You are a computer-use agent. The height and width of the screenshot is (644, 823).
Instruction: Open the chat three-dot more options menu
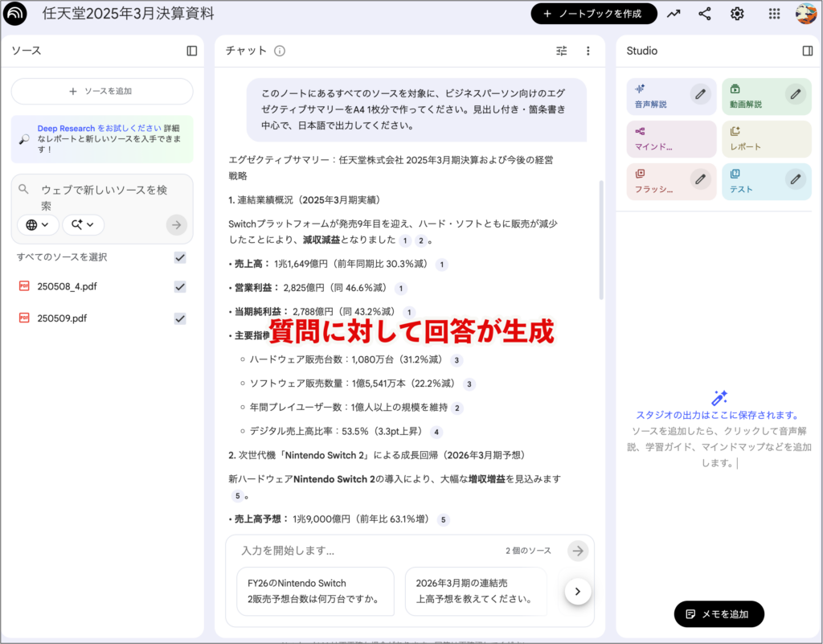click(x=588, y=51)
